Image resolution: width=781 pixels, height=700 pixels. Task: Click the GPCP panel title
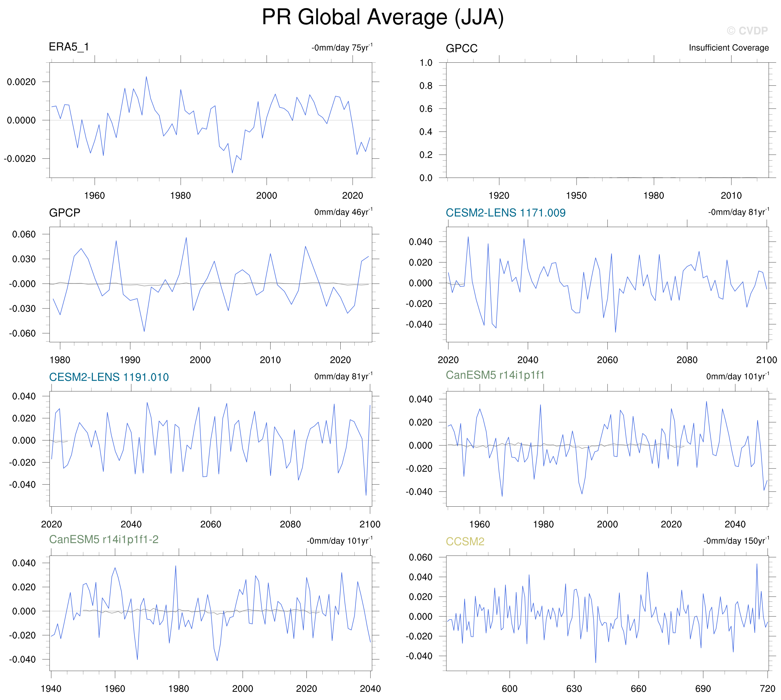tap(65, 213)
